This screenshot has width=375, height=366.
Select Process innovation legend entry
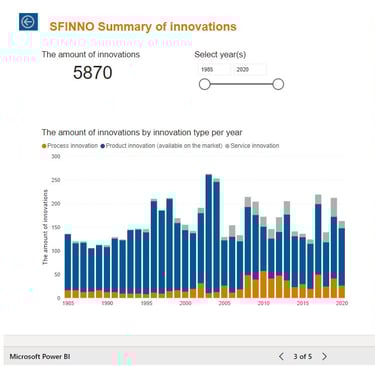(70, 146)
